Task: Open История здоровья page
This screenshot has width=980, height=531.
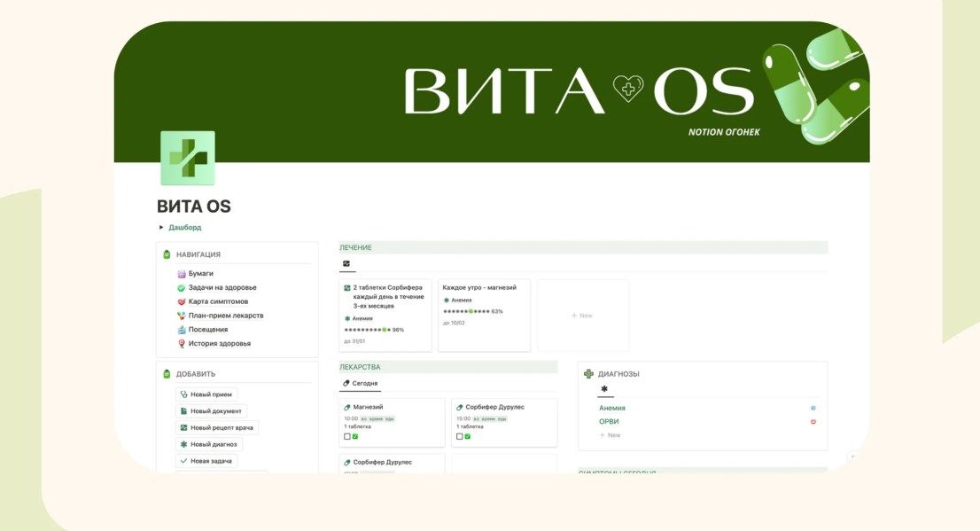Action: (x=220, y=343)
